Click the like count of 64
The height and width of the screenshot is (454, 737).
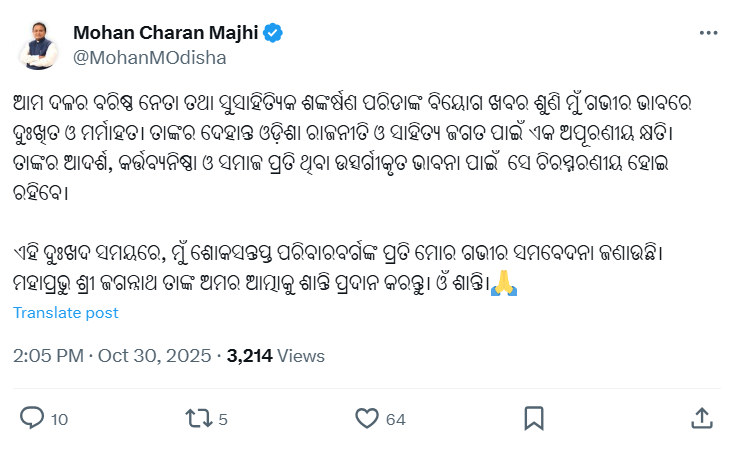(x=396, y=419)
